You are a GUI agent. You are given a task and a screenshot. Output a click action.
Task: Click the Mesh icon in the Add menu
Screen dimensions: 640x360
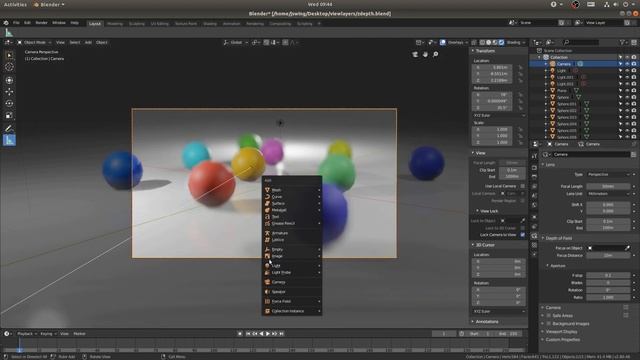[x=267, y=190]
